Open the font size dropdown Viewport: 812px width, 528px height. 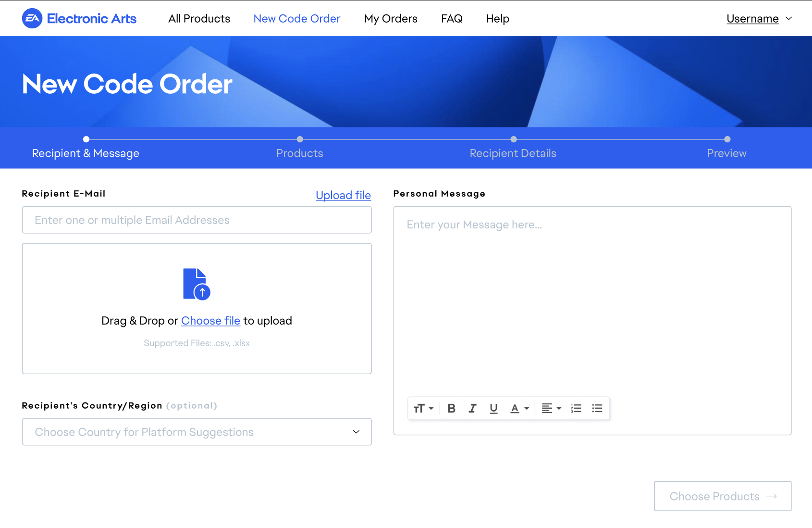pos(423,408)
